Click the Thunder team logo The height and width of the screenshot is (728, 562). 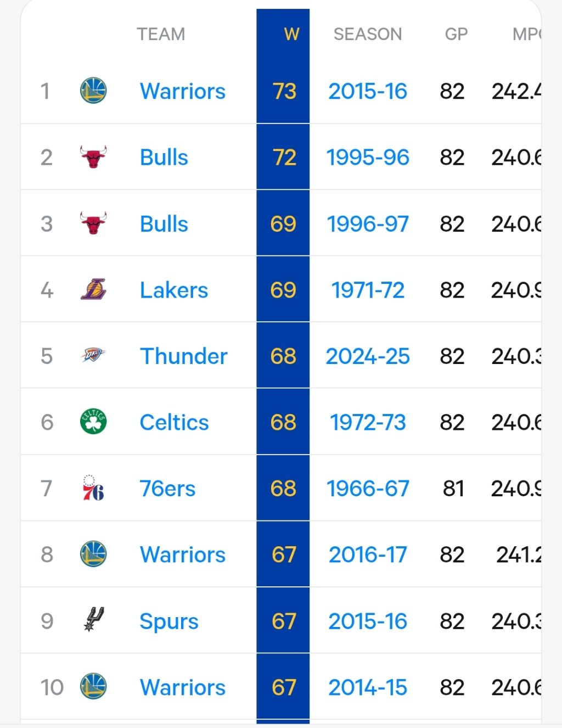(93, 356)
